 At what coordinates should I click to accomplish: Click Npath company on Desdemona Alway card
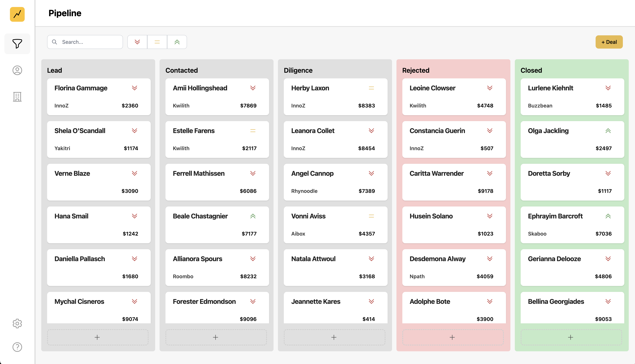click(417, 277)
